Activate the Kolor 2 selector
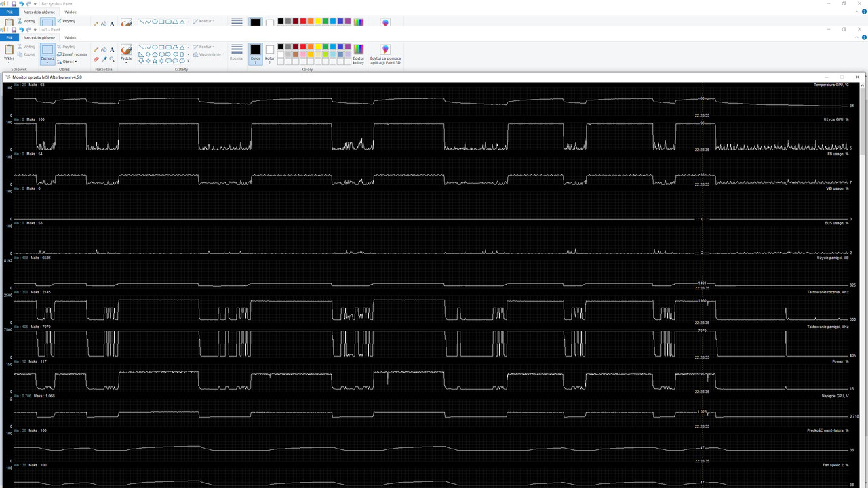The width and height of the screenshot is (868, 488). (269, 53)
